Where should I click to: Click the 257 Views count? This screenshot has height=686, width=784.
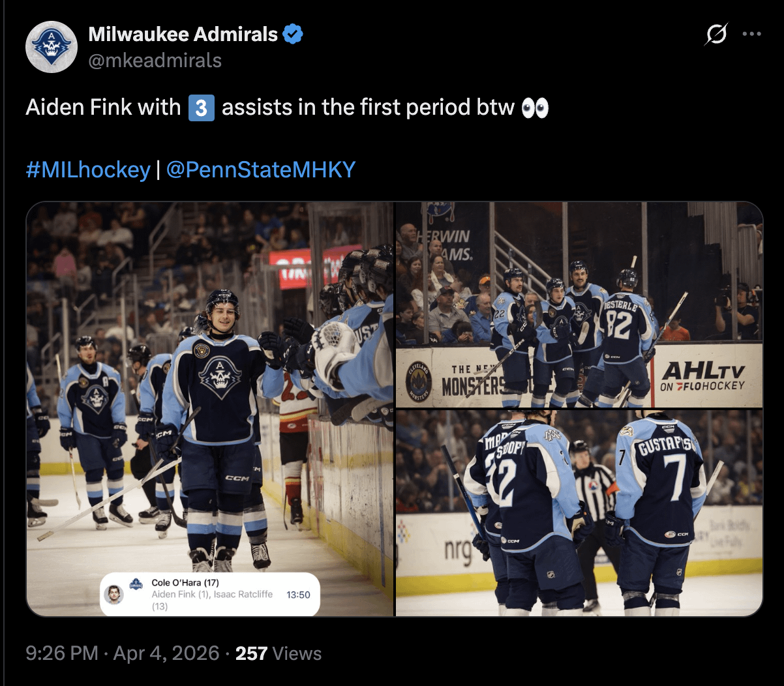click(279, 653)
